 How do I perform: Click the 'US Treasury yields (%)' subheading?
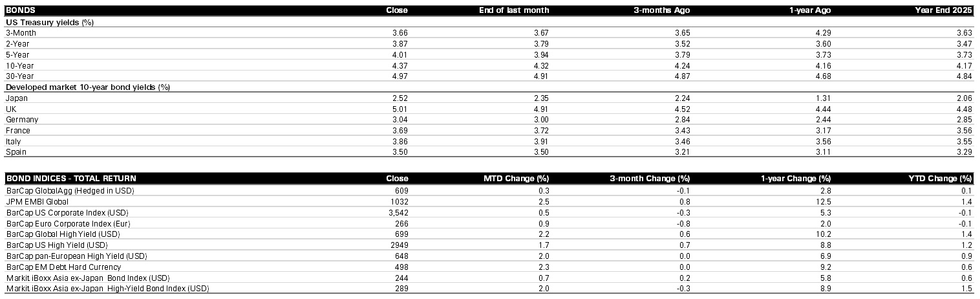click(48, 22)
